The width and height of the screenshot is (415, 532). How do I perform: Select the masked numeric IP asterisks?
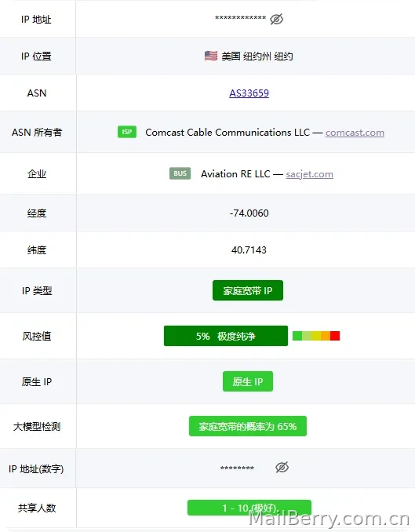[237, 468]
